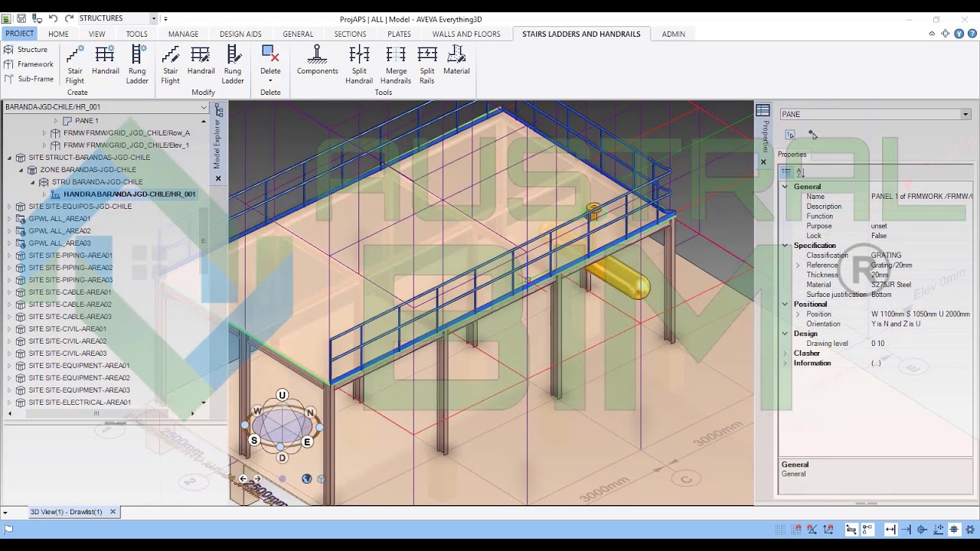This screenshot has width=980, height=551.
Task: Modify Handrail tool in ribbon
Action: [201, 60]
